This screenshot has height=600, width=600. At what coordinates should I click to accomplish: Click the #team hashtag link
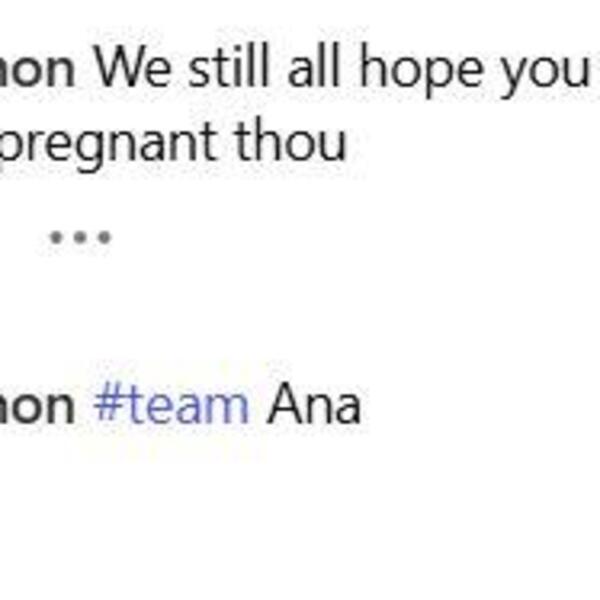tap(171, 406)
